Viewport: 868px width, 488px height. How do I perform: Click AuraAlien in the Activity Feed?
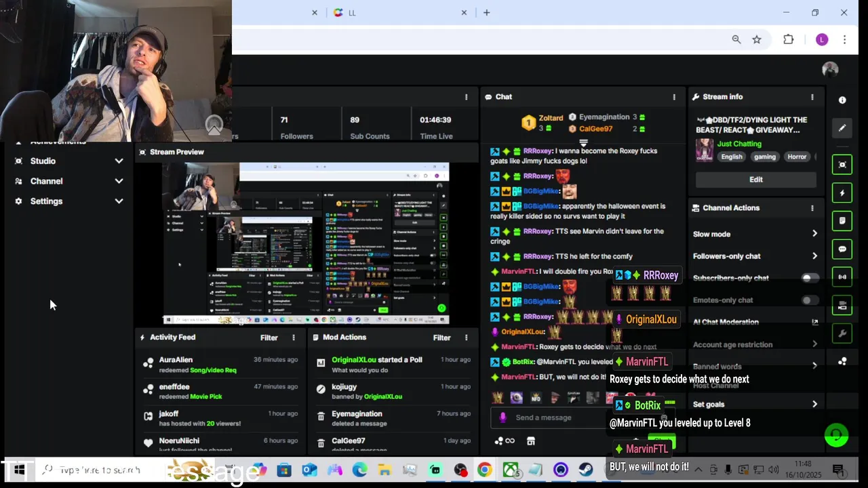(x=176, y=360)
